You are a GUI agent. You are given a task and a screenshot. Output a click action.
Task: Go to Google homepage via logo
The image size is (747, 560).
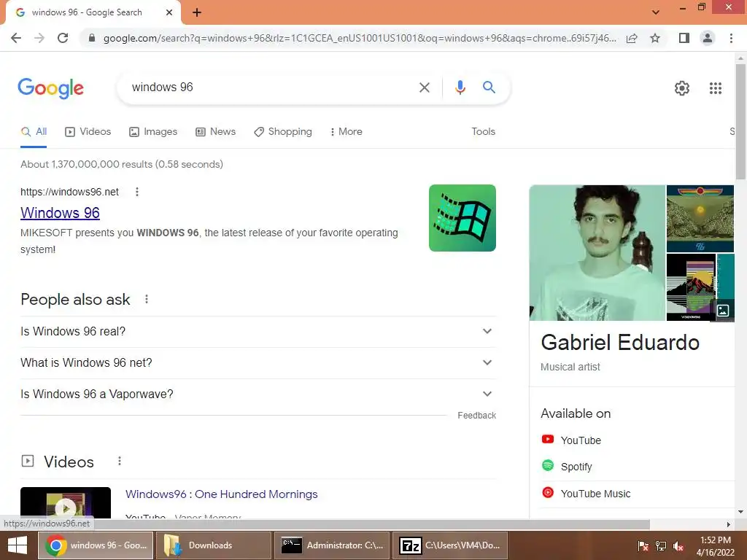51,88
